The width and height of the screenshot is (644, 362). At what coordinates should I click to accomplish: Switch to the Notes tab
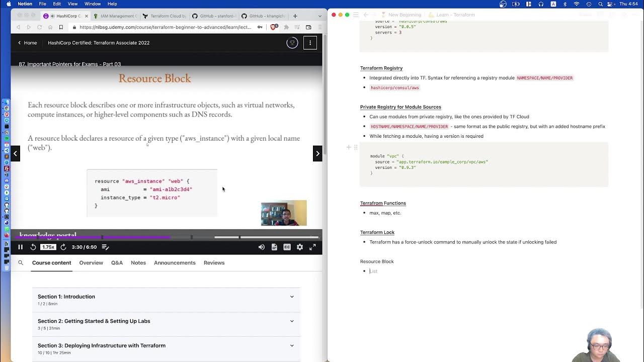138,262
